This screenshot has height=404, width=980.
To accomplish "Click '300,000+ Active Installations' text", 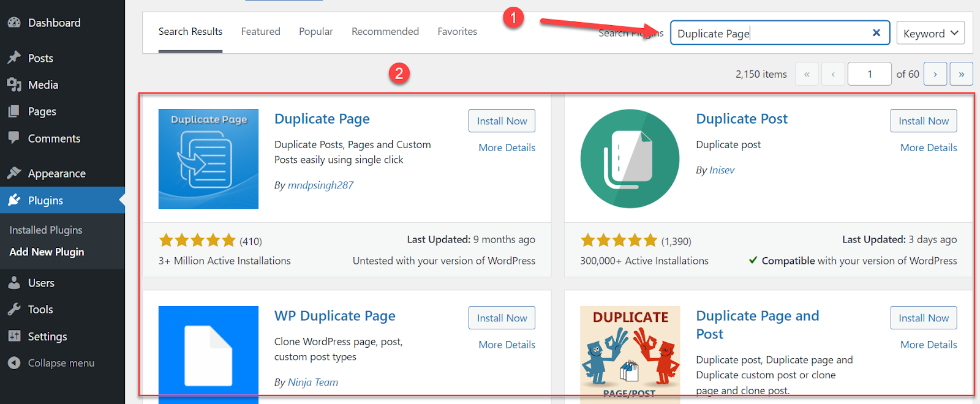I will [x=644, y=261].
